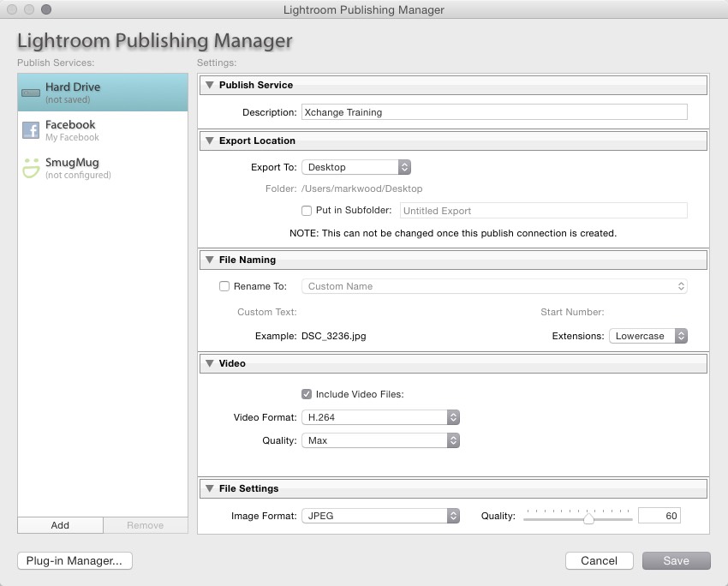
Task: Open the video Quality Max dropdown
Action: 381,440
